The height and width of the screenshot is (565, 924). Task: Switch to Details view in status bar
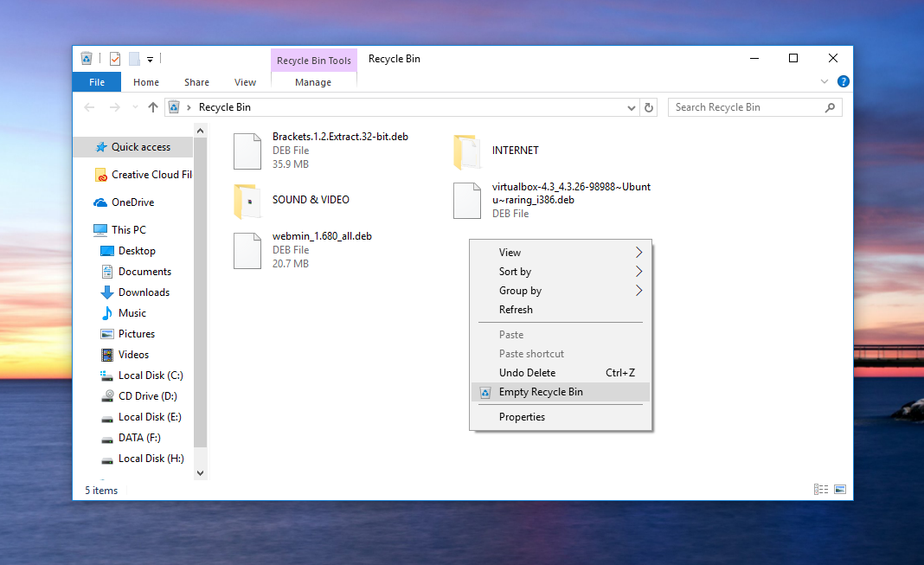click(821, 489)
